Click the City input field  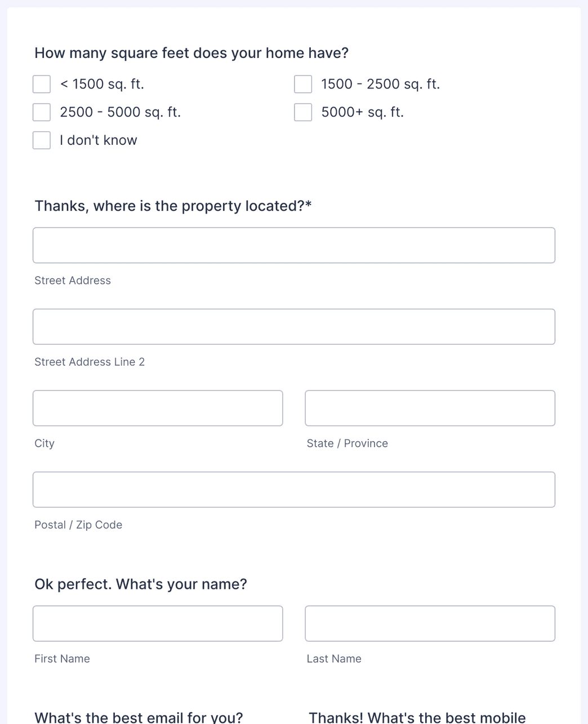pyautogui.click(x=158, y=407)
